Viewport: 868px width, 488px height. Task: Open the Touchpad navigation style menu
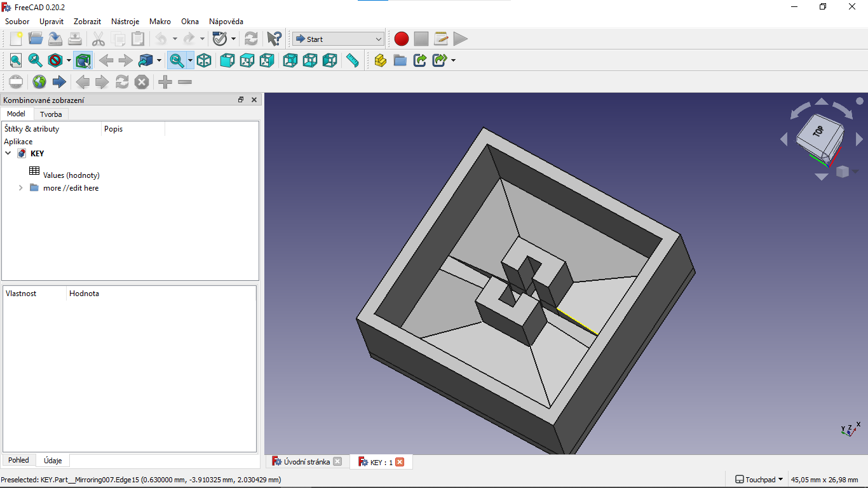click(759, 480)
